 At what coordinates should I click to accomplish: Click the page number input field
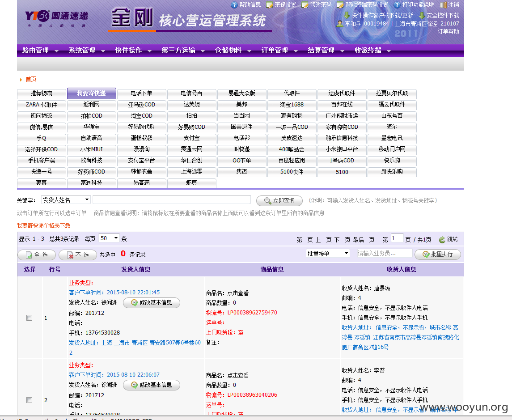tap(397, 239)
